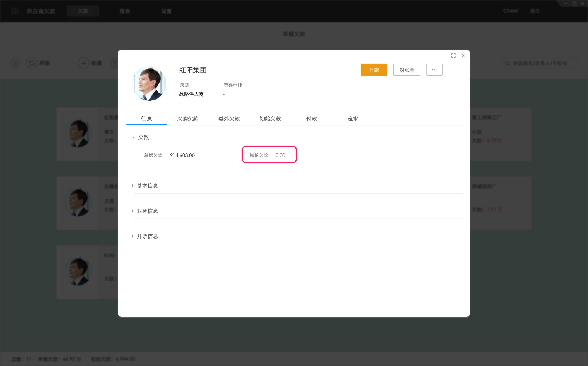Click the 刷新 refresh icon
This screenshot has width=588, height=366.
pos(31,63)
